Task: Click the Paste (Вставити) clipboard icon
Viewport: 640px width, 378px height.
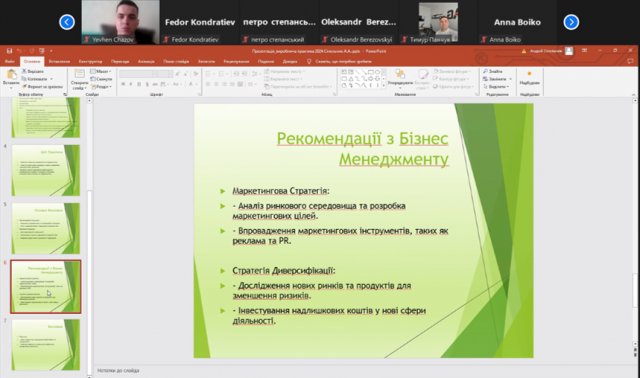Action: coord(11,76)
